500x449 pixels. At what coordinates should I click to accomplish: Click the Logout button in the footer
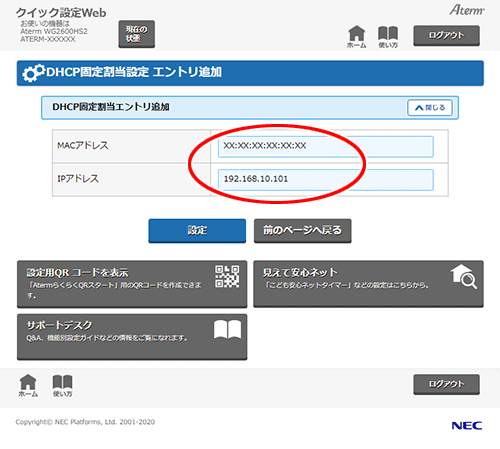coord(446,384)
